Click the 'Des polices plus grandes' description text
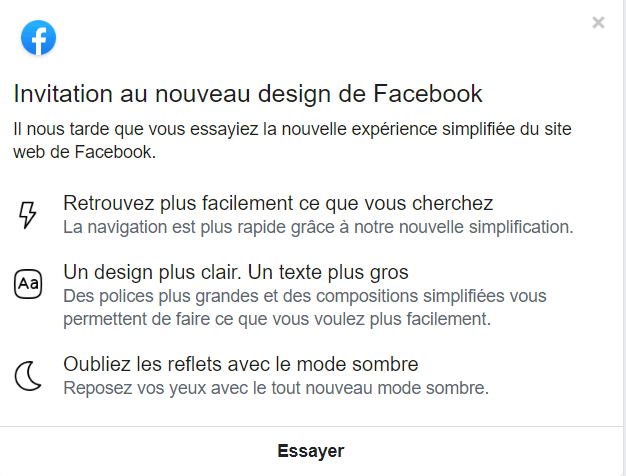Screen dimensions: 626x476 click(305, 307)
